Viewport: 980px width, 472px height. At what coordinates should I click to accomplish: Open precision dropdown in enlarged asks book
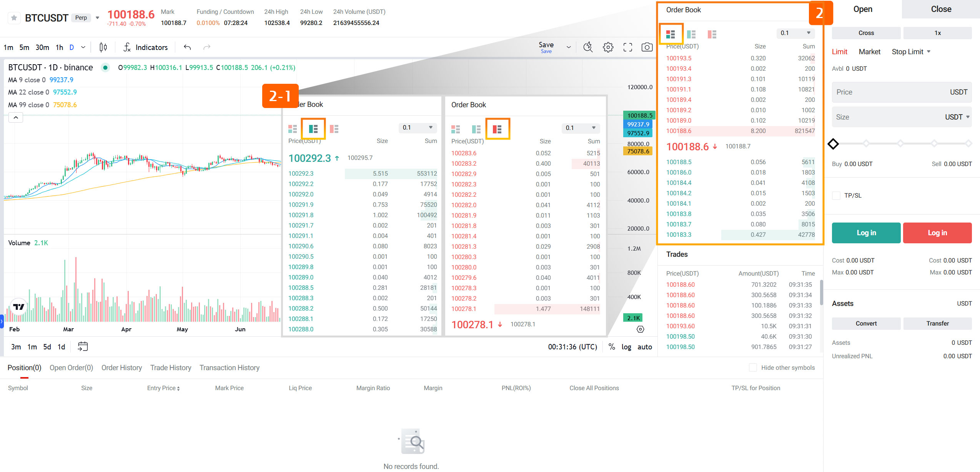(581, 128)
